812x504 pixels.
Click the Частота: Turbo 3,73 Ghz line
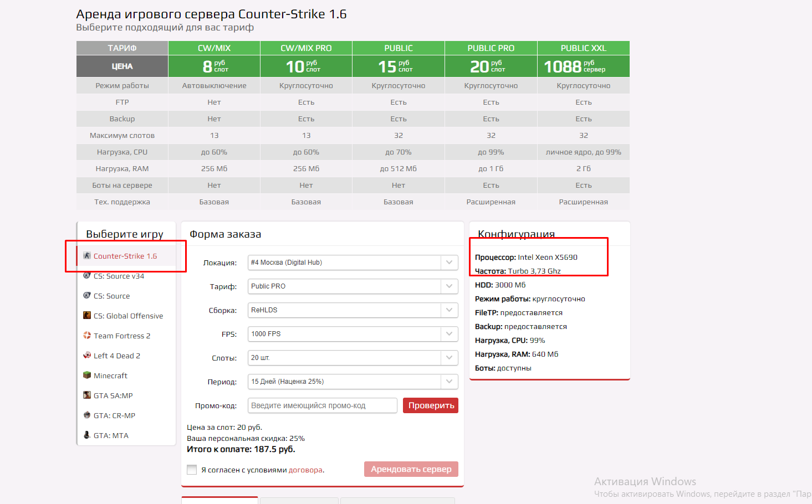click(x=518, y=271)
